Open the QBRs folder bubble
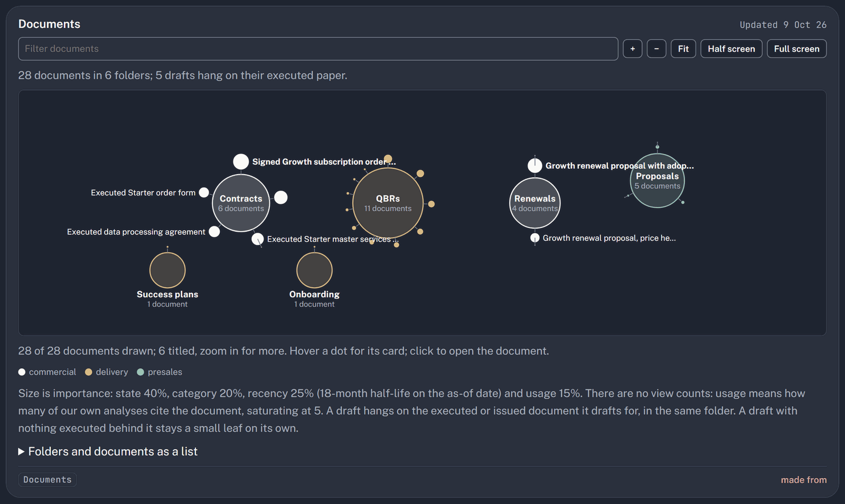This screenshot has height=504, width=845. pos(388,203)
